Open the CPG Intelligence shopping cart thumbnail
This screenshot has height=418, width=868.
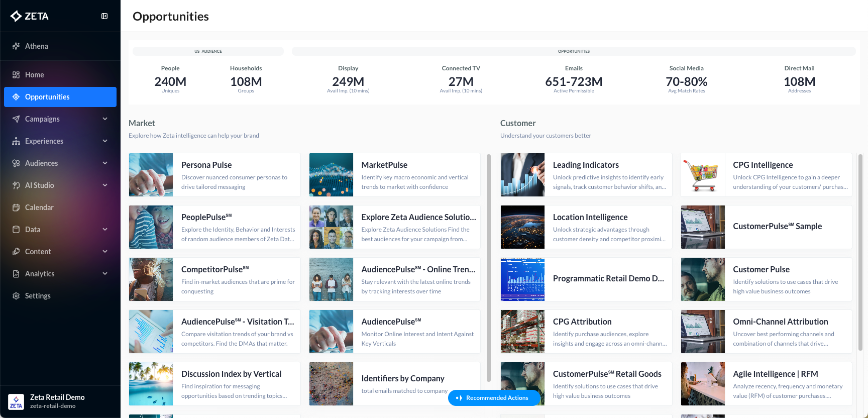(703, 175)
